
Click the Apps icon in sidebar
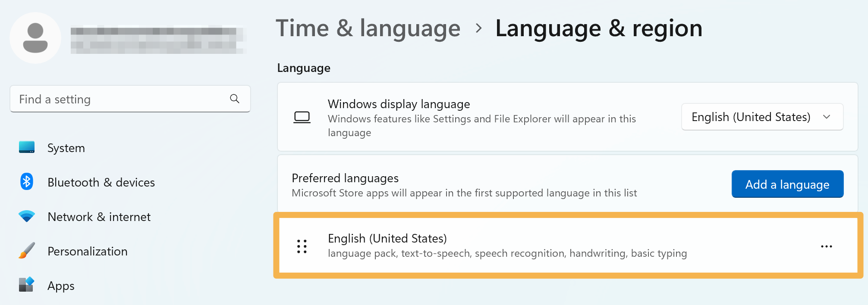27,285
